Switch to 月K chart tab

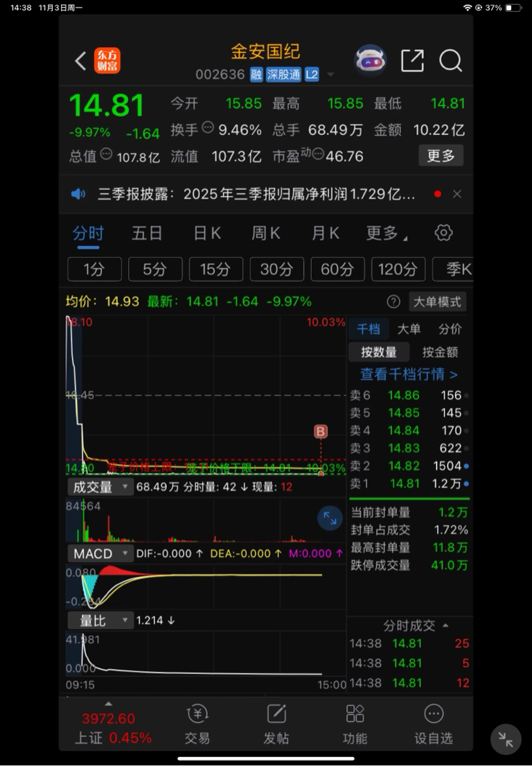point(326,233)
